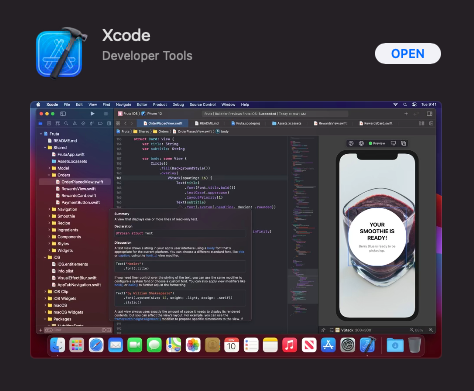Select the project navigator folder icon
This screenshot has width=474, height=391.
tap(41, 123)
